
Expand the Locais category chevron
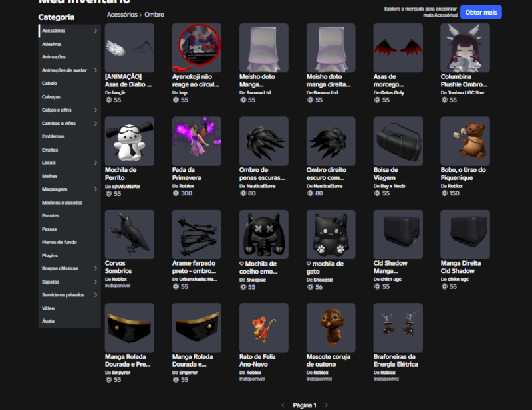tap(96, 163)
